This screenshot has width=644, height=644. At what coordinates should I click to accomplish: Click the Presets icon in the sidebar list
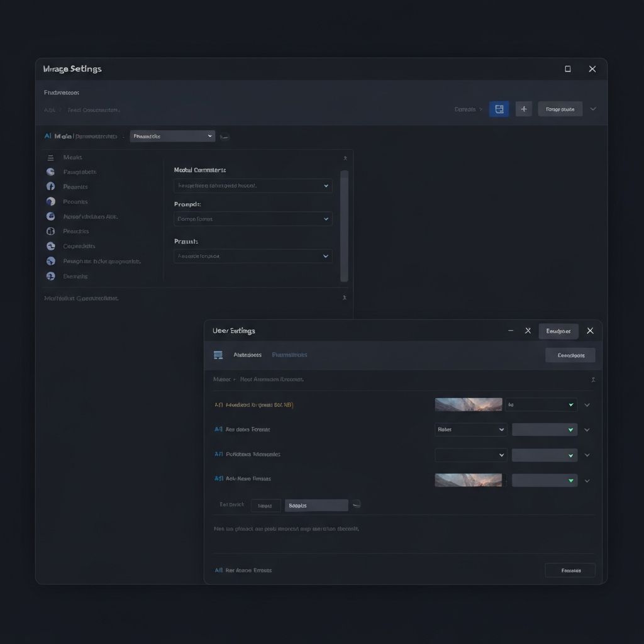(x=50, y=186)
